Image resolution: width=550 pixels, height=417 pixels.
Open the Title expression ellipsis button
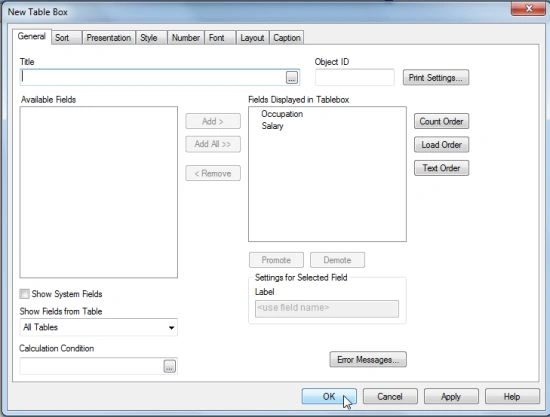(x=292, y=78)
